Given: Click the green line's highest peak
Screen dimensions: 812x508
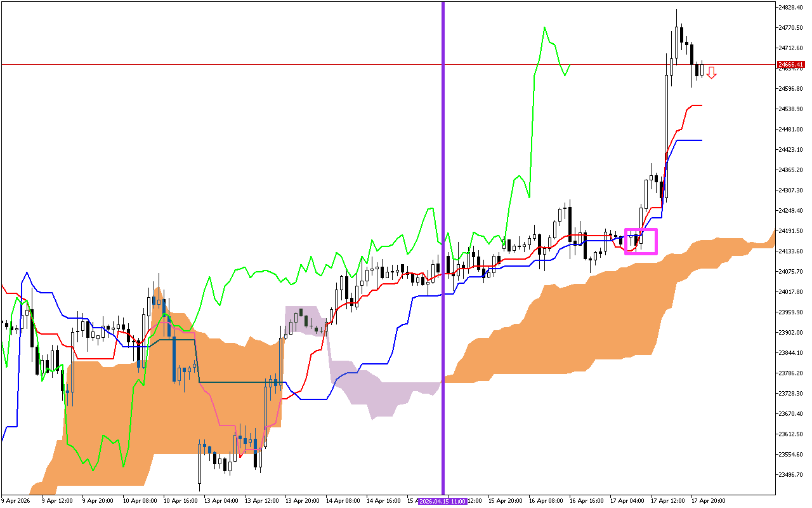Looking at the screenshot, I should 544,27.
